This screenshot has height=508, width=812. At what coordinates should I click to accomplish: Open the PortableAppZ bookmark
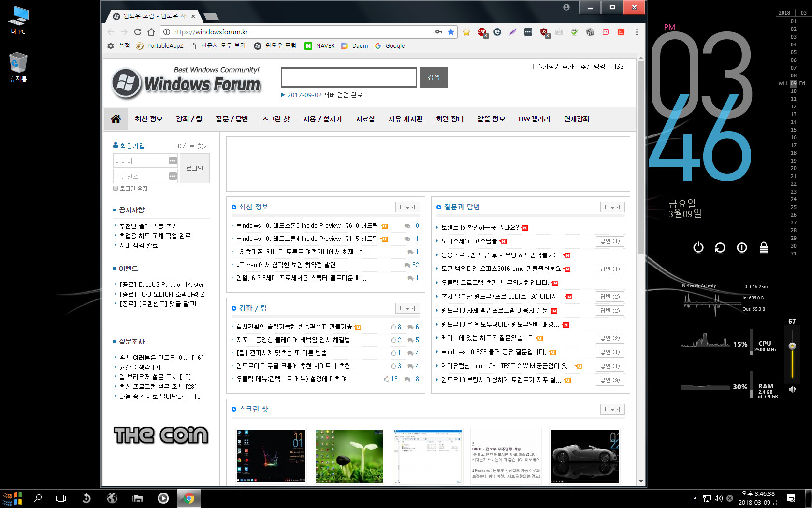coord(160,46)
